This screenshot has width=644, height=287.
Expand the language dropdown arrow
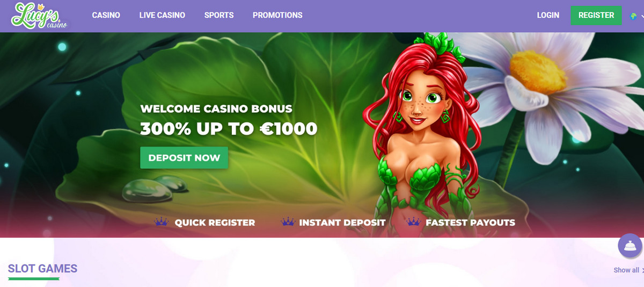click(642, 16)
